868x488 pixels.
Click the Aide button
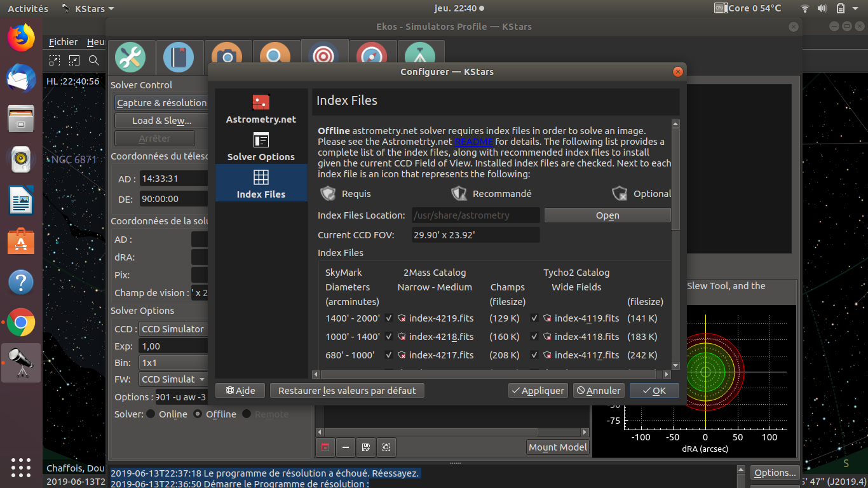pos(240,391)
